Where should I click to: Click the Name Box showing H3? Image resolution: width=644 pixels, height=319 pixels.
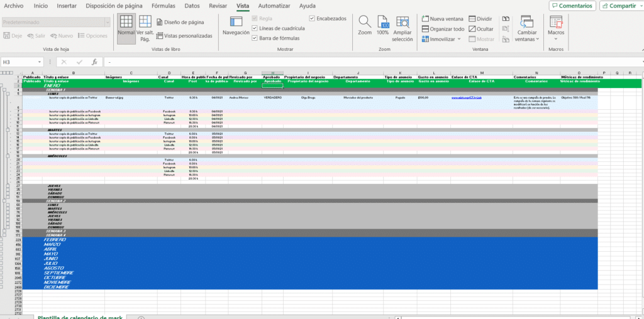click(x=19, y=62)
